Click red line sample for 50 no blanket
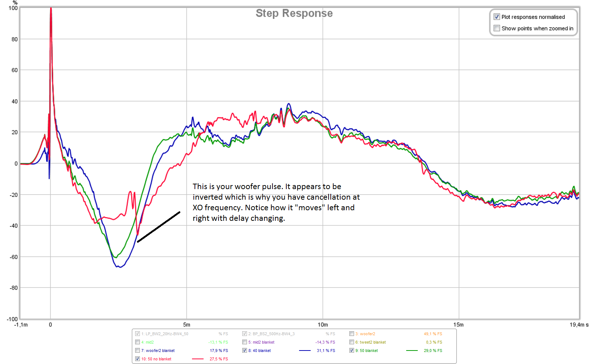The width and height of the screenshot is (589, 364). click(197, 359)
